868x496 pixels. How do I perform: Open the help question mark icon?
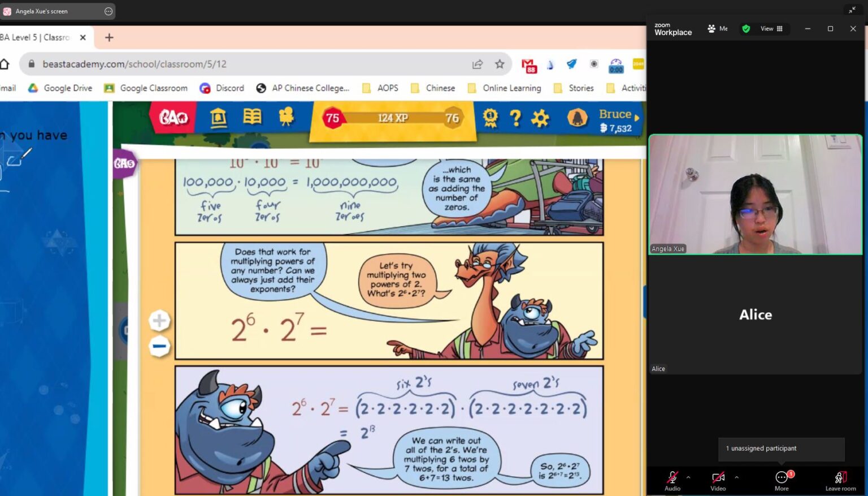tap(515, 118)
